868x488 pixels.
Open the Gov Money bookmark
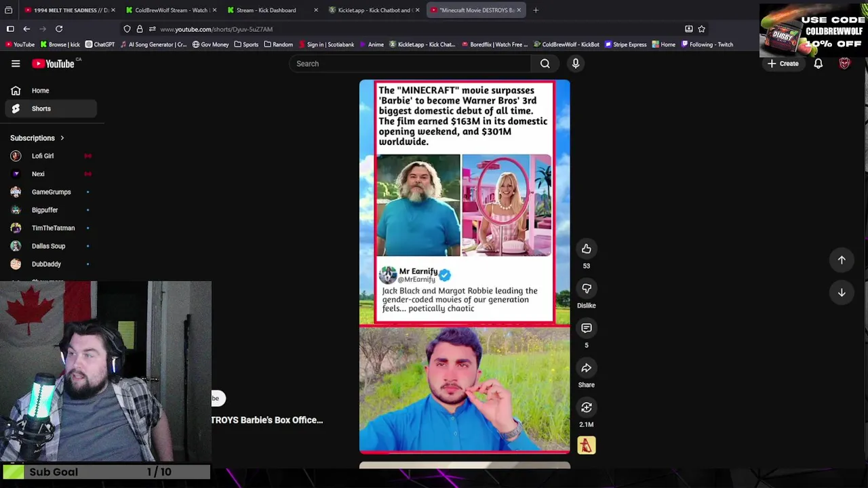point(210,45)
